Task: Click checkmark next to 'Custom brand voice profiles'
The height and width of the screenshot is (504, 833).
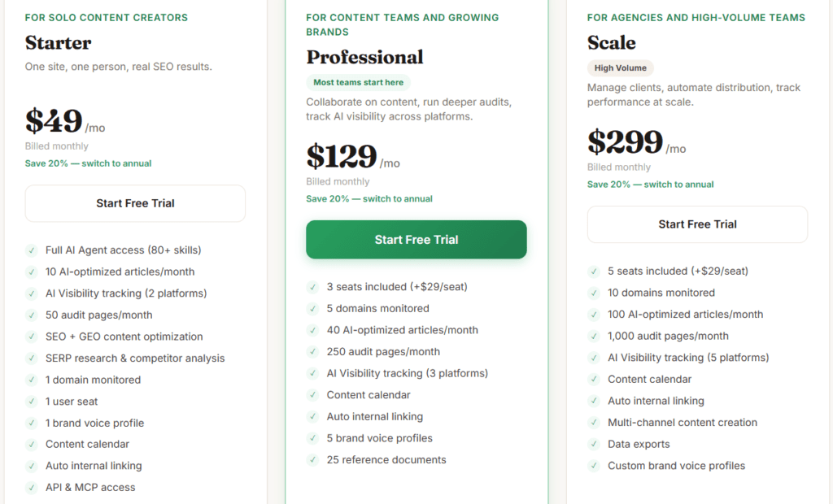Action: pyautogui.click(x=593, y=466)
